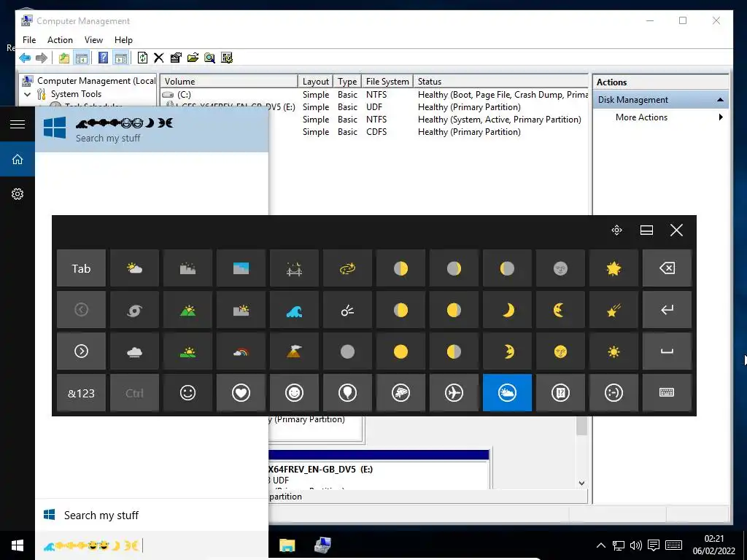Viewport: 747px width, 560px height.
Task: Insert the milky way swirl emoji
Action: (347, 268)
